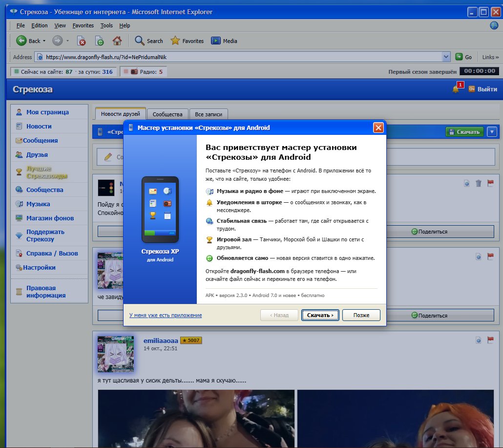Switch to the Сообщества tab

coord(168,114)
